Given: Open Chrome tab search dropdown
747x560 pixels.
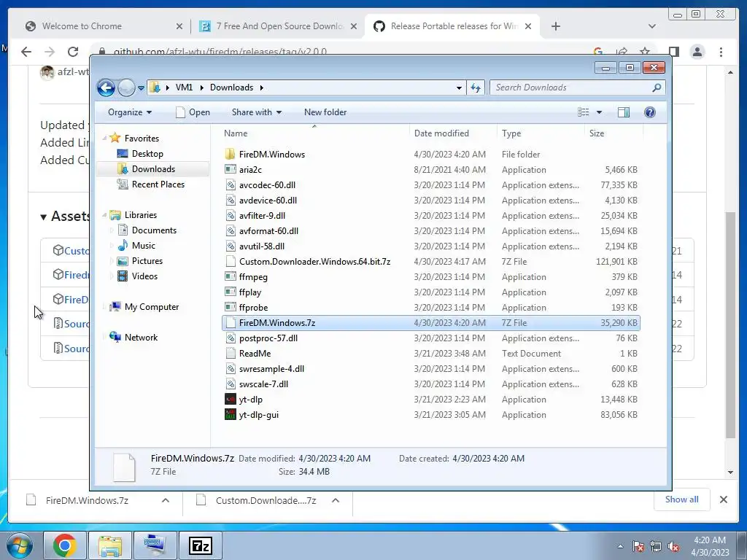Looking at the screenshot, I should (x=652, y=26).
